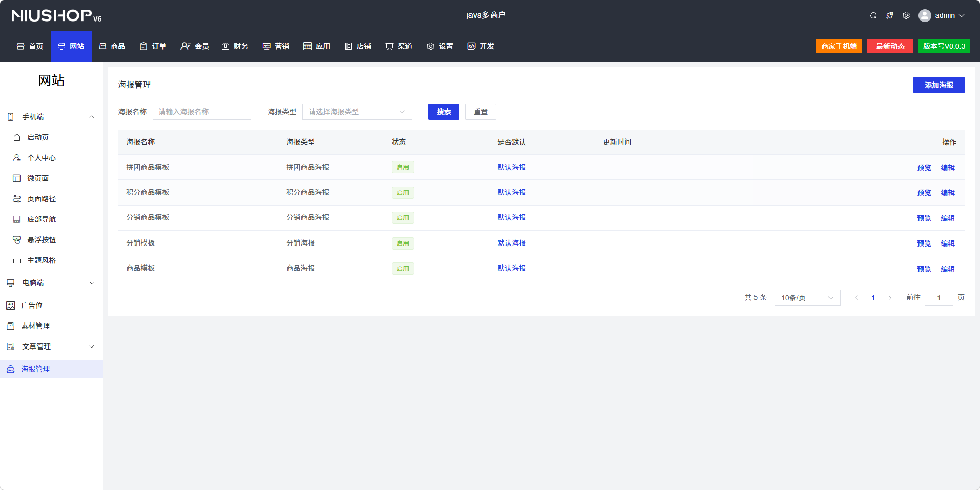Click the 重置 button
Image resolution: width=980 pixels, height=490 pixels.
[x=480, y=112]
